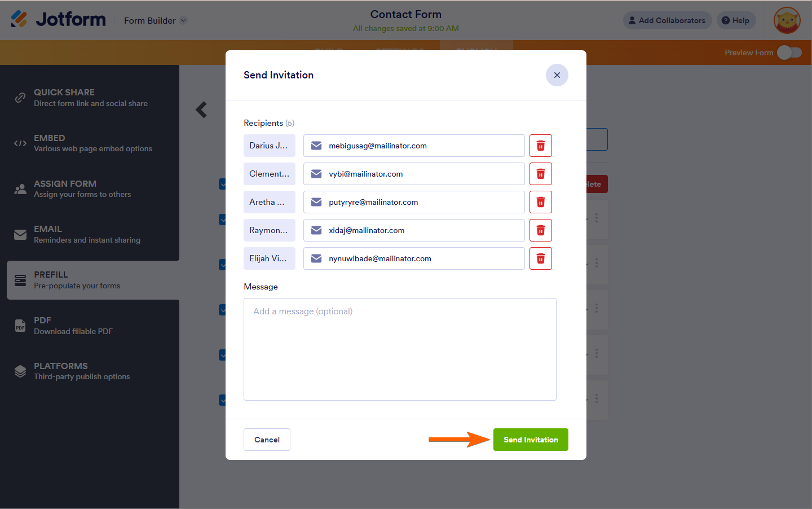Focus the optional message text area
This screenshot has width=812, height=509.
pyautogui.click(x=400, y=349)
